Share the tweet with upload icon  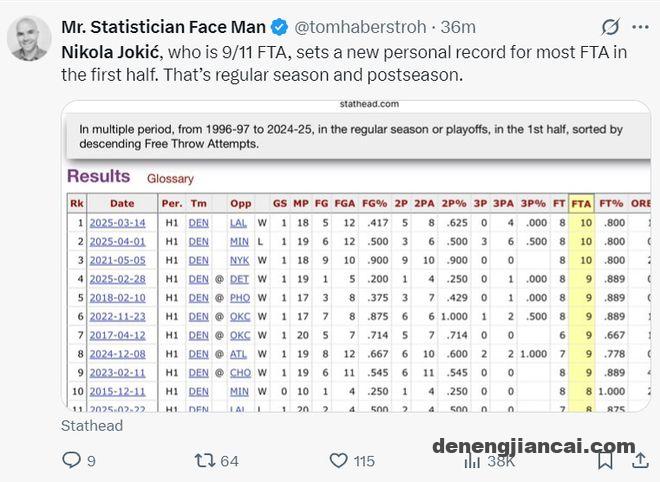640,460
